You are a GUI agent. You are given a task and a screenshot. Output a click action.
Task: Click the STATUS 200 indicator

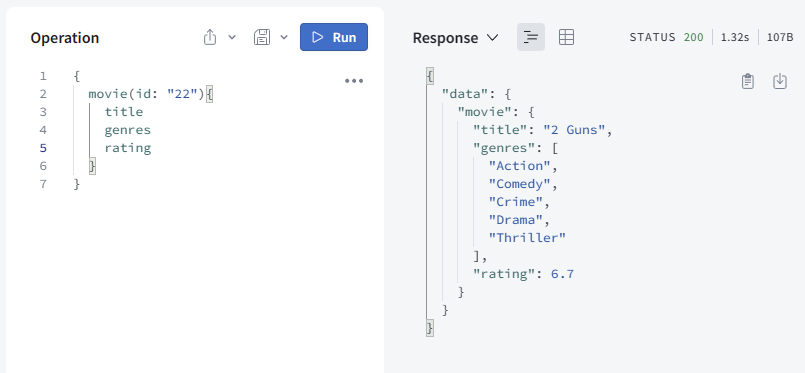point(666,37)
